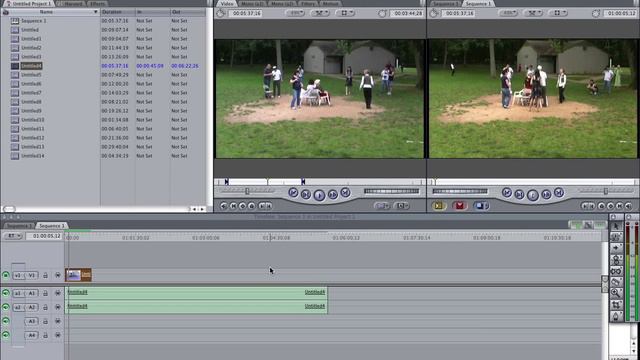
Task: Open Canvas playhead sync pop-up
Action: tap(533, 13)
